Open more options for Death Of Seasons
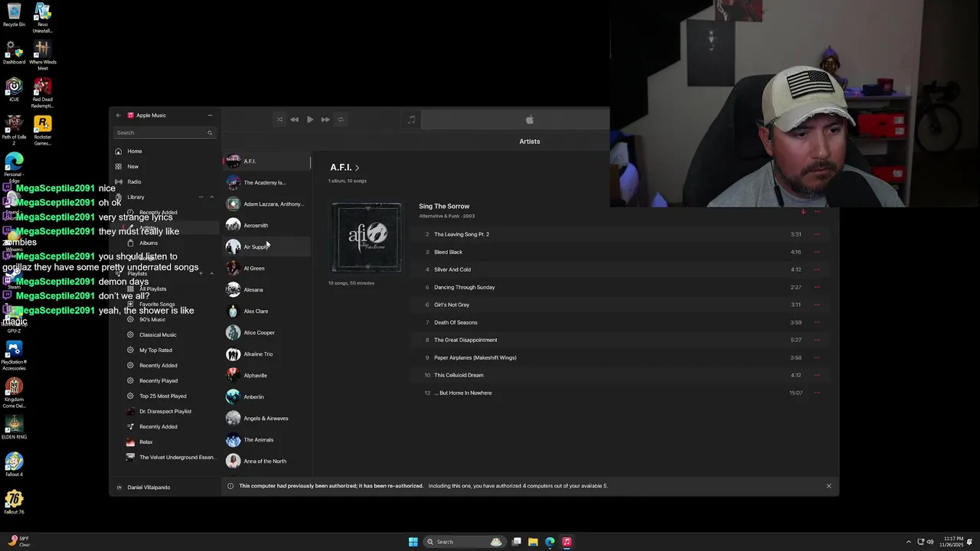980x551 pixels. coord(817,322)
